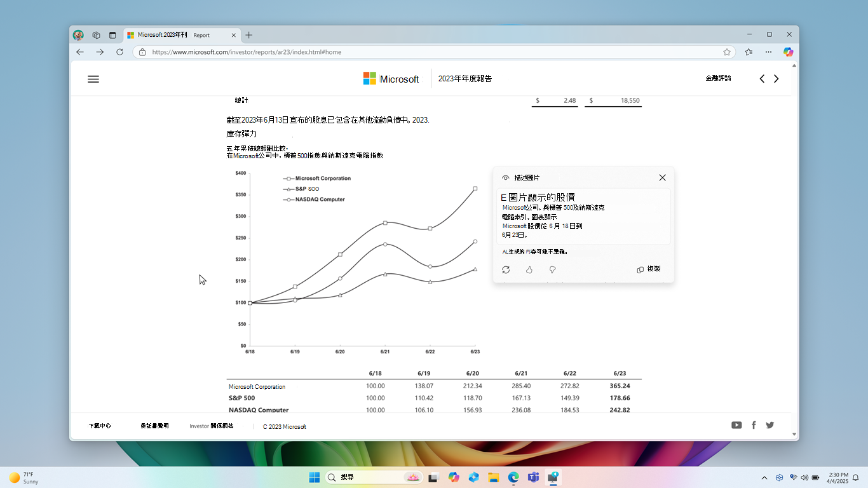Image resolution: width=868 pixels, height=488 pixels.
Task: Click the browser back button
Action: [x=80, y=52]
